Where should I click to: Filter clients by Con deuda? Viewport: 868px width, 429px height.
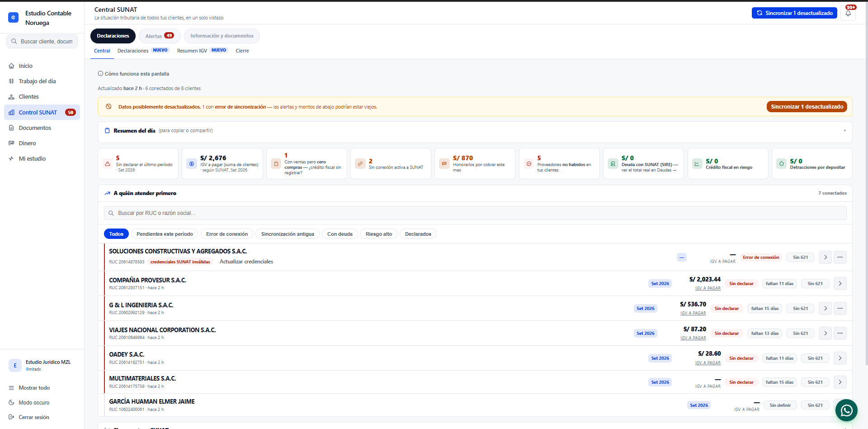click(340, 234)
